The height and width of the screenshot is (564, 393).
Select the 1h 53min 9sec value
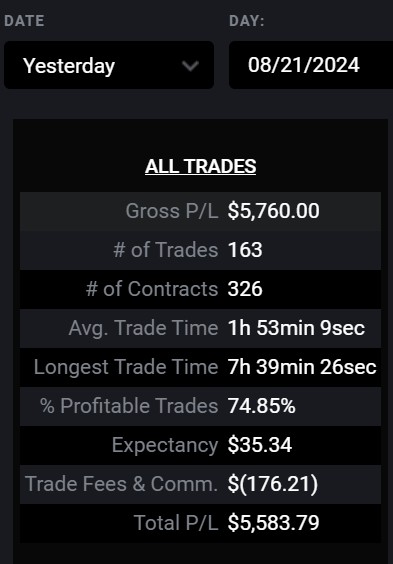pos(296,328)
